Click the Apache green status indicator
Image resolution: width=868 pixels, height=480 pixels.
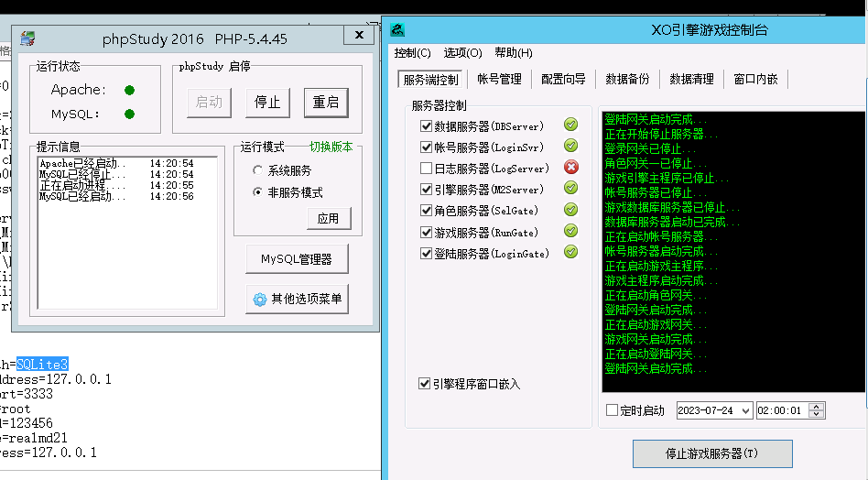tap(129, 91)
